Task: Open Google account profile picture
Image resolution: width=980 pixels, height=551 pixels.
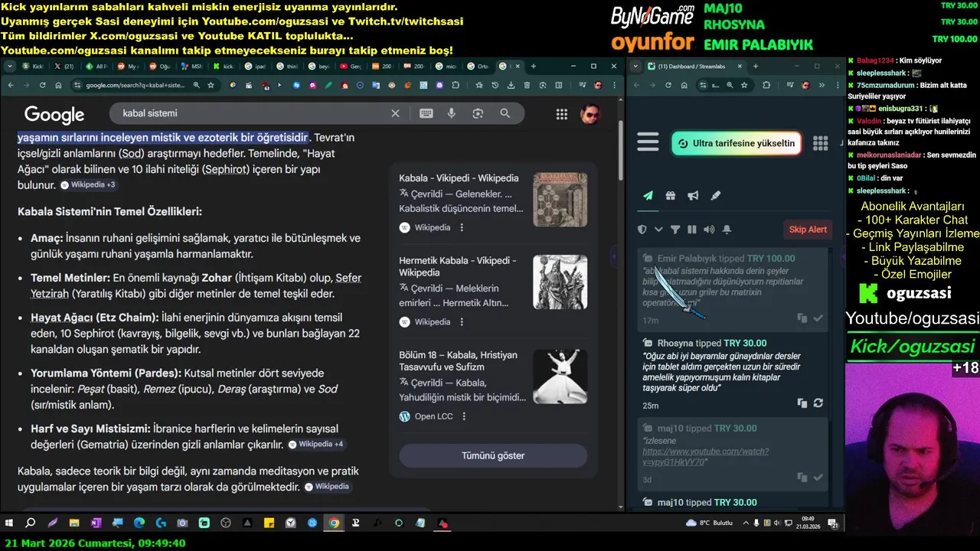Action: point(590,114)
